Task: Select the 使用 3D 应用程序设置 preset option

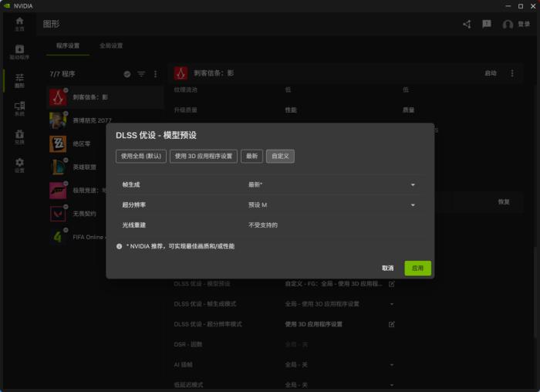Action: point(204,156)
